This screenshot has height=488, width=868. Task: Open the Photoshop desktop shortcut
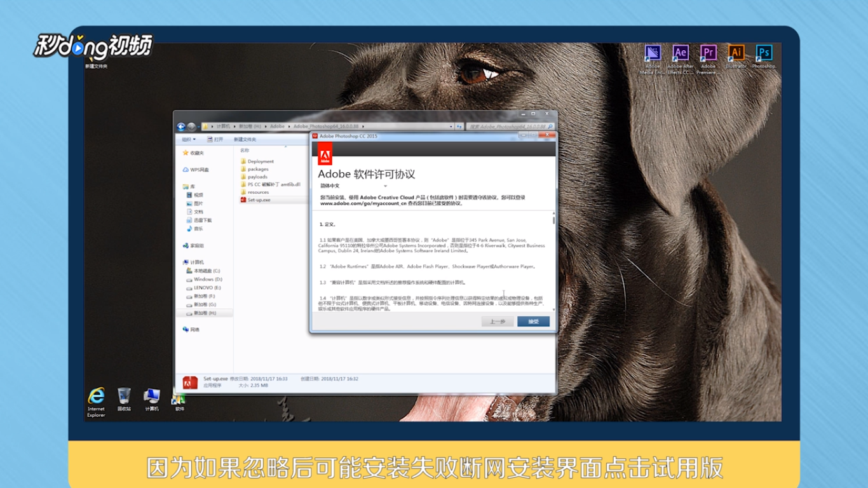(764, 57)
